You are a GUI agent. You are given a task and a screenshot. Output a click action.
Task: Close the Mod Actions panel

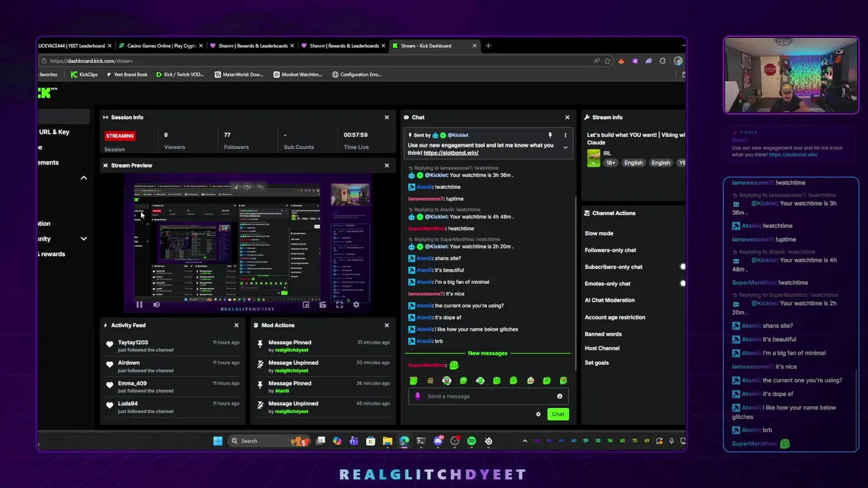click(387, 325)
